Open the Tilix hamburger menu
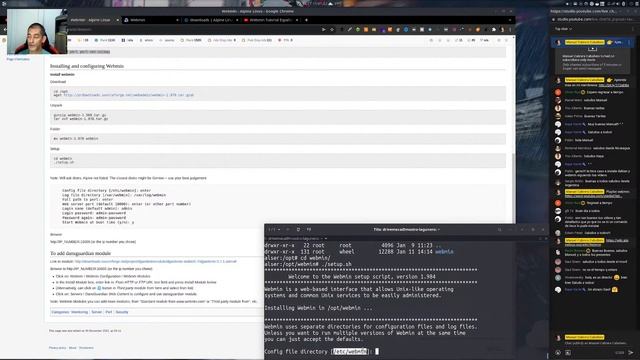640x360 pixels. (x=510, y=229)
